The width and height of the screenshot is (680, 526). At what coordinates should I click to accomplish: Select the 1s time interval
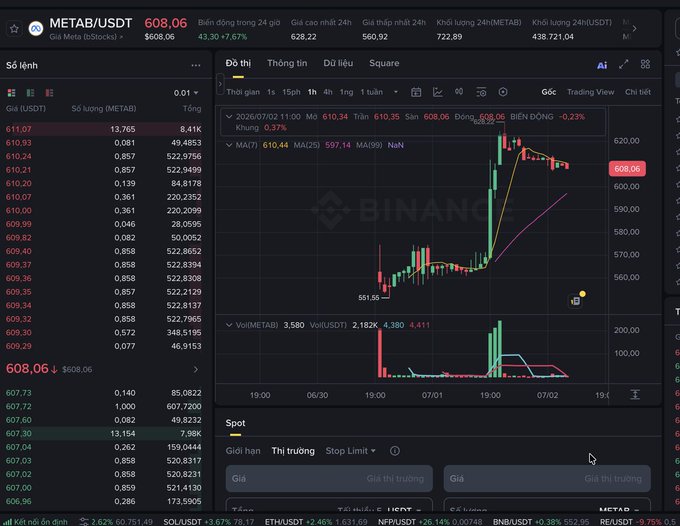(271, 92)
